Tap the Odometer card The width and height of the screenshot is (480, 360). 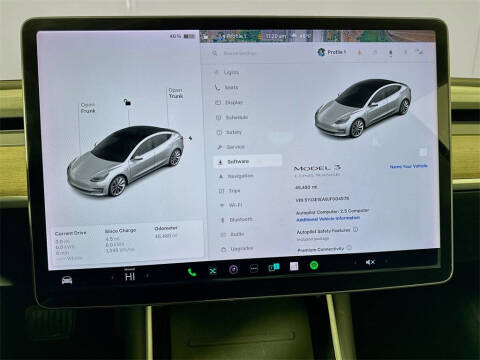166,232
